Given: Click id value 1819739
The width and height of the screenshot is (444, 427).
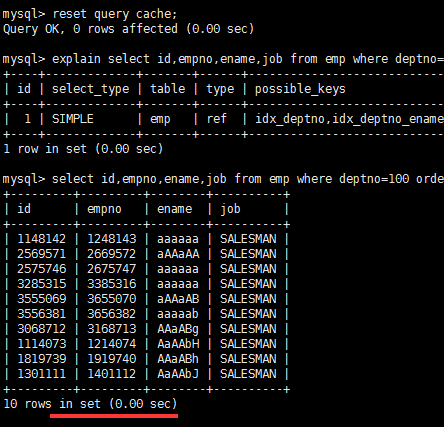Looking at the screenshot, I should point(42,359).
